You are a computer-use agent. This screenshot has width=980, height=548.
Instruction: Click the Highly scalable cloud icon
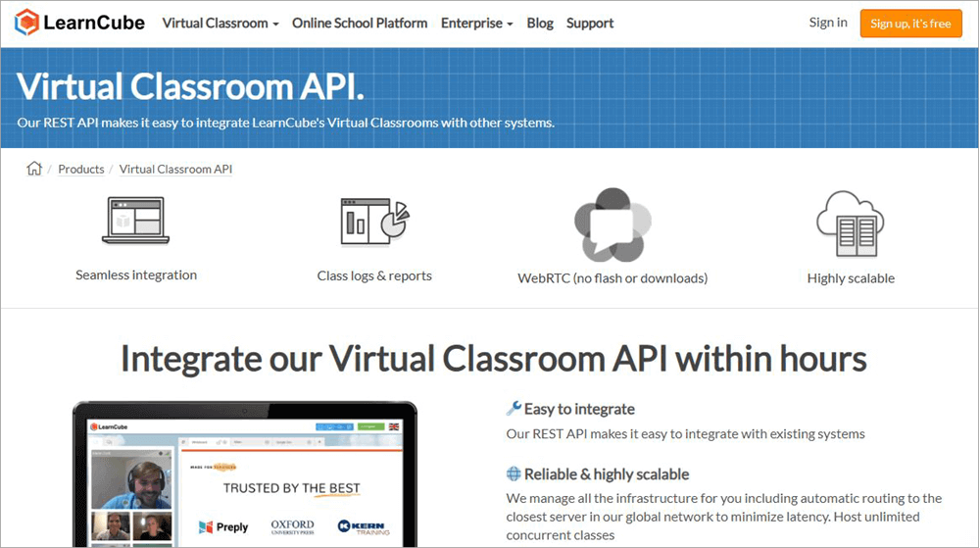pos(850,224)
